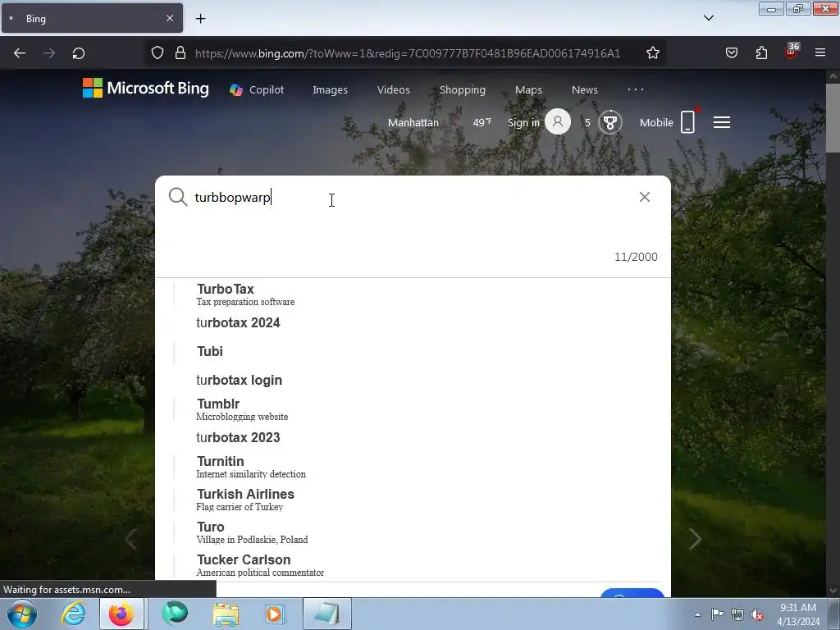Open Copilot from the Bing header
This screenshot has height=630, width=840.
[x=257, y=90]
